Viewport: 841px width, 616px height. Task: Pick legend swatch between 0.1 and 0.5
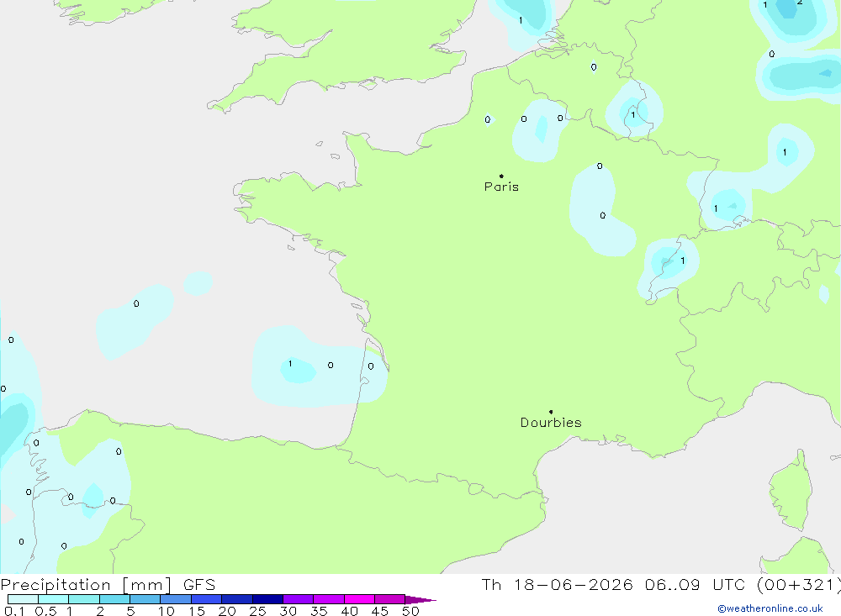tap(23, 599)
